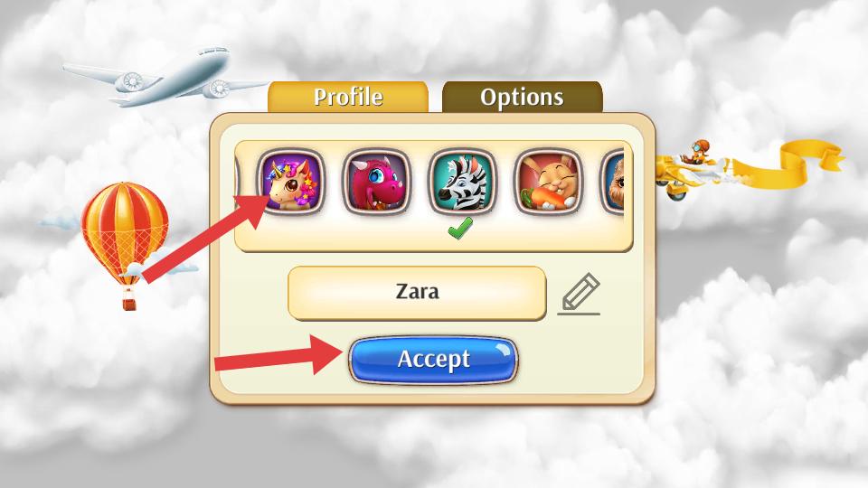The image size is (868, 488).
Task: Select the partially visible brown avatar
Action: tap(612, 181)
